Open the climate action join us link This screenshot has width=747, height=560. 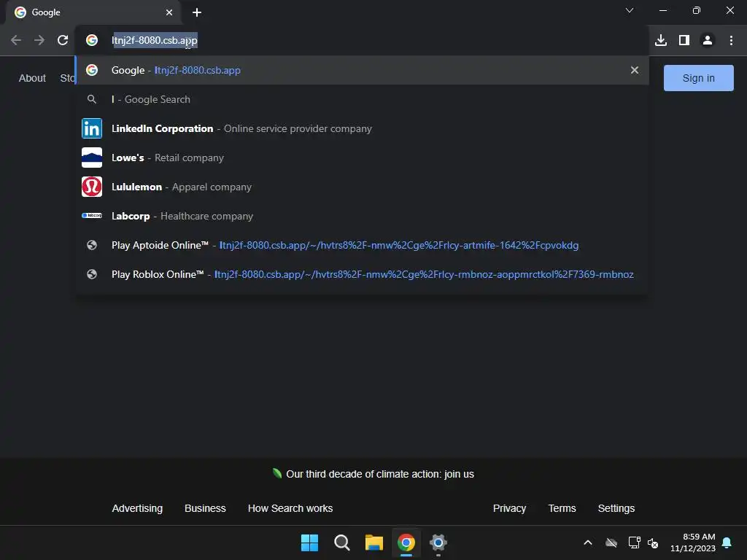379,474
